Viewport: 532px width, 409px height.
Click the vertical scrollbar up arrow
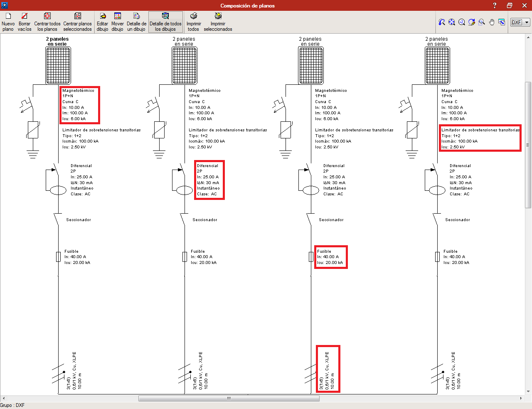528,37
